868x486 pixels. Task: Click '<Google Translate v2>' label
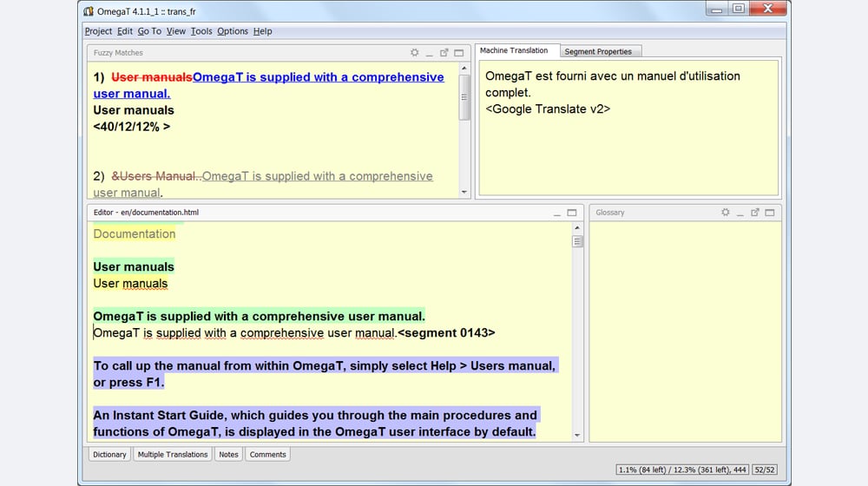point(548,109)
